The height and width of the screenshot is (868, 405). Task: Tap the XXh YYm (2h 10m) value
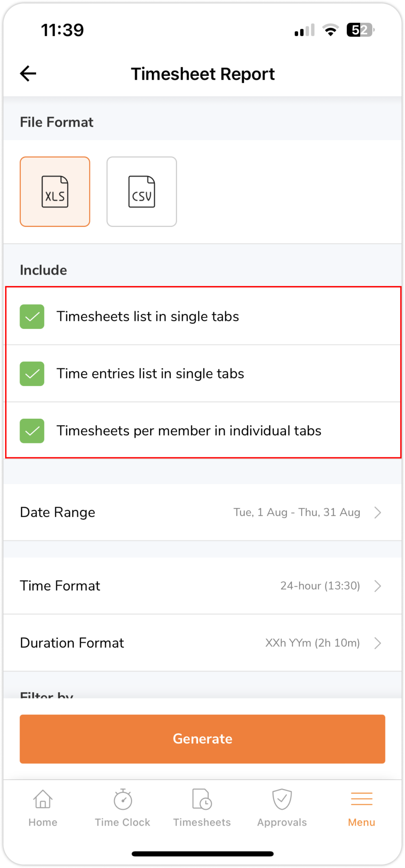(x=312, y=643)
